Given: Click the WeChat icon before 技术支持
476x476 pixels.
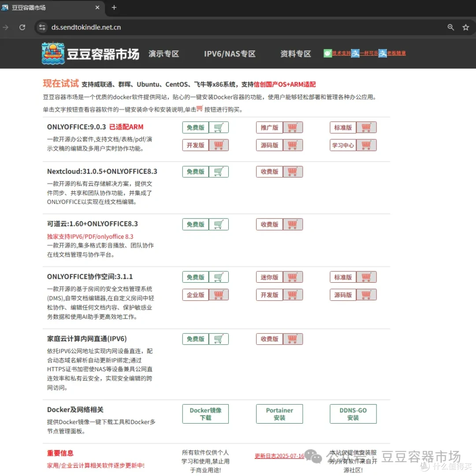Looking at the screenshot, I should click(327, 53).
